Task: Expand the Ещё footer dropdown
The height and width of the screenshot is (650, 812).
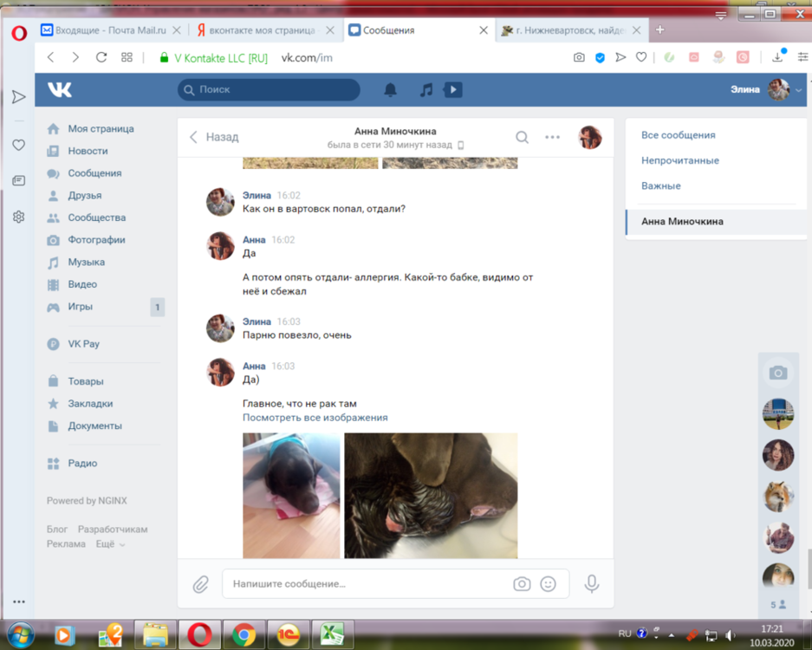Action: (110, 544)
